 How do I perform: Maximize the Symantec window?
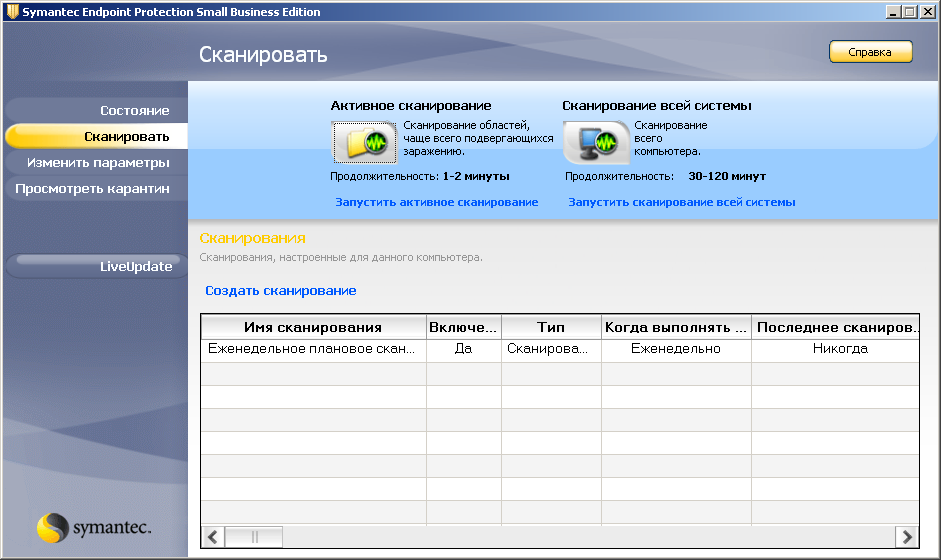tap(910, 11)
